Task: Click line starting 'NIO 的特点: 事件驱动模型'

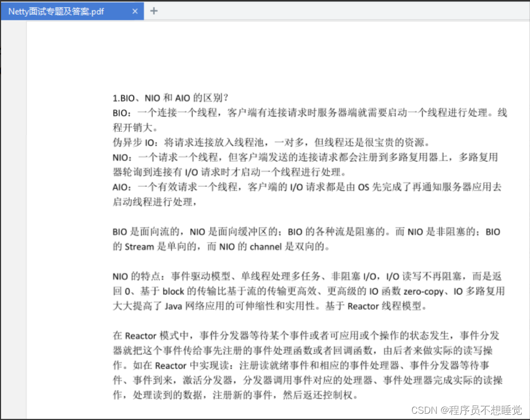Action: tap(307, 276)
